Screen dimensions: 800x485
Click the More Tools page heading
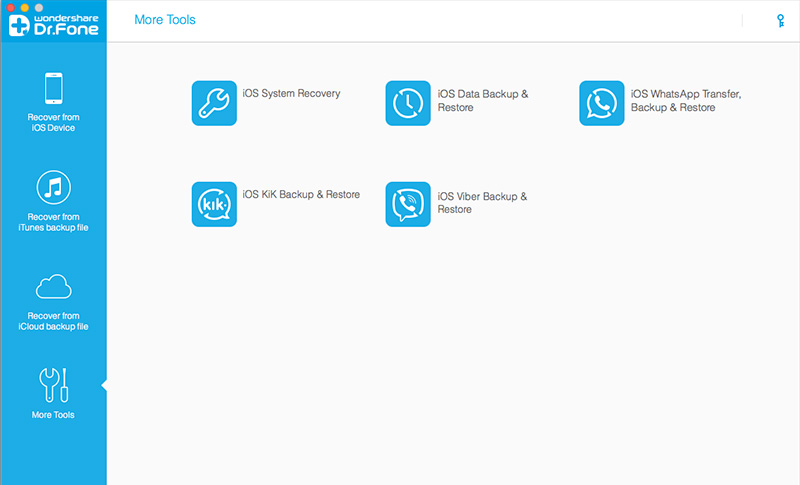pyautogui.click(x=165, y=19)
